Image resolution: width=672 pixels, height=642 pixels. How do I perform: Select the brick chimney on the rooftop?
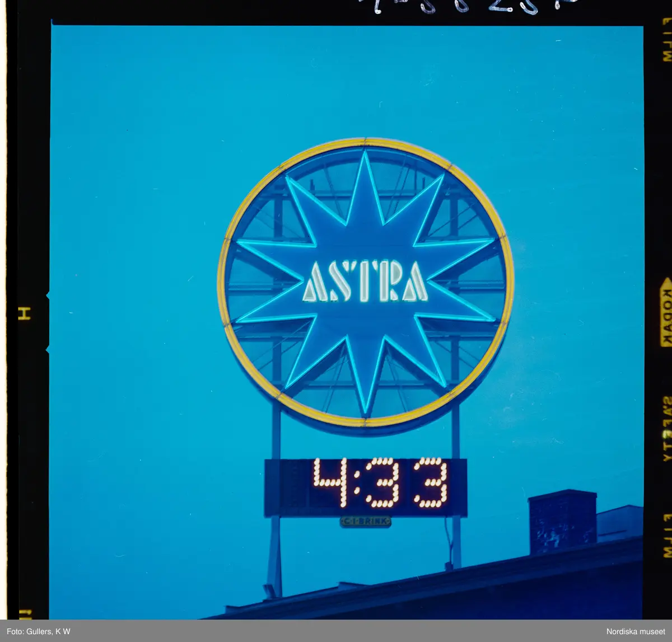562,521
